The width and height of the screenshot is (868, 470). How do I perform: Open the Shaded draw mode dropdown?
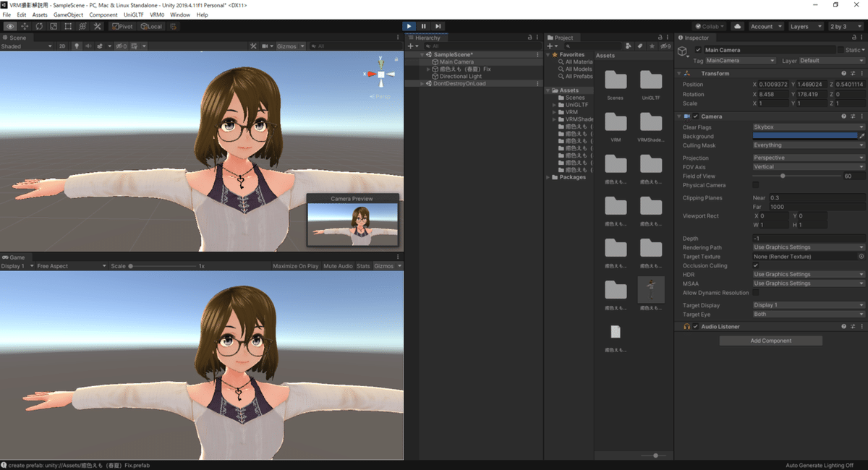point(27,46)
